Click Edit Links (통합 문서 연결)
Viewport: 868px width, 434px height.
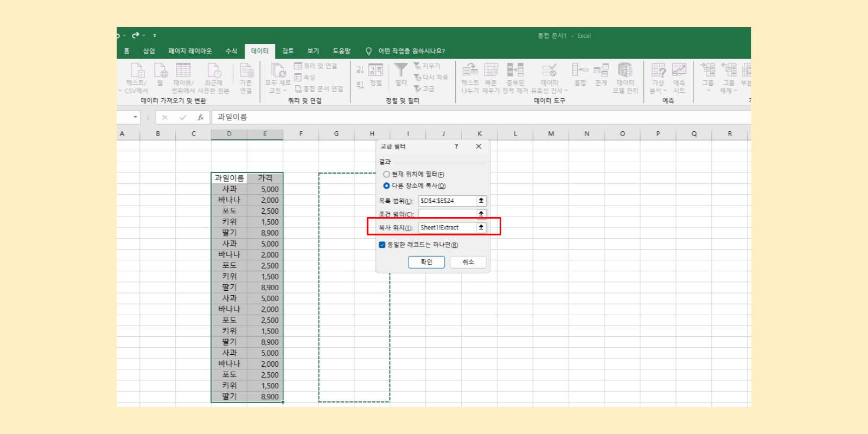pyautogui.click(x=319, y=89)
